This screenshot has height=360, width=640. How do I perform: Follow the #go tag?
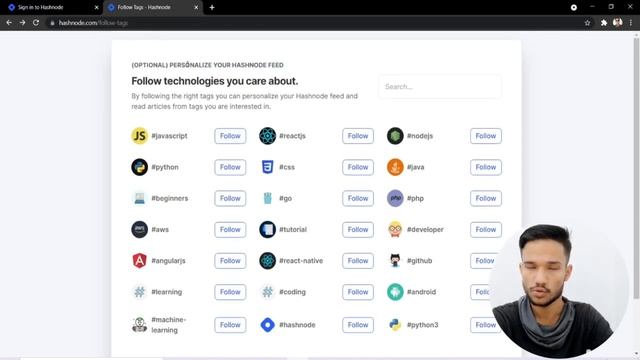pos(358,198)
